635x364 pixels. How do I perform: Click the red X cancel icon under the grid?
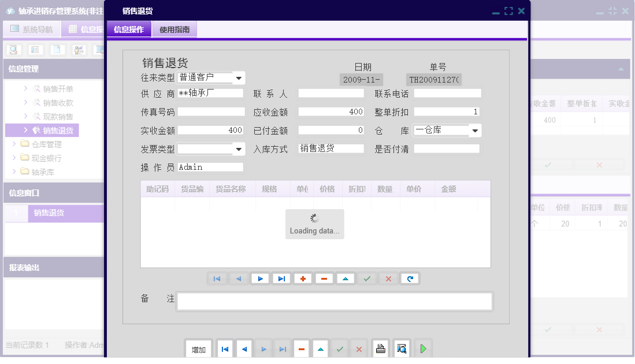(x=388, y=278)
